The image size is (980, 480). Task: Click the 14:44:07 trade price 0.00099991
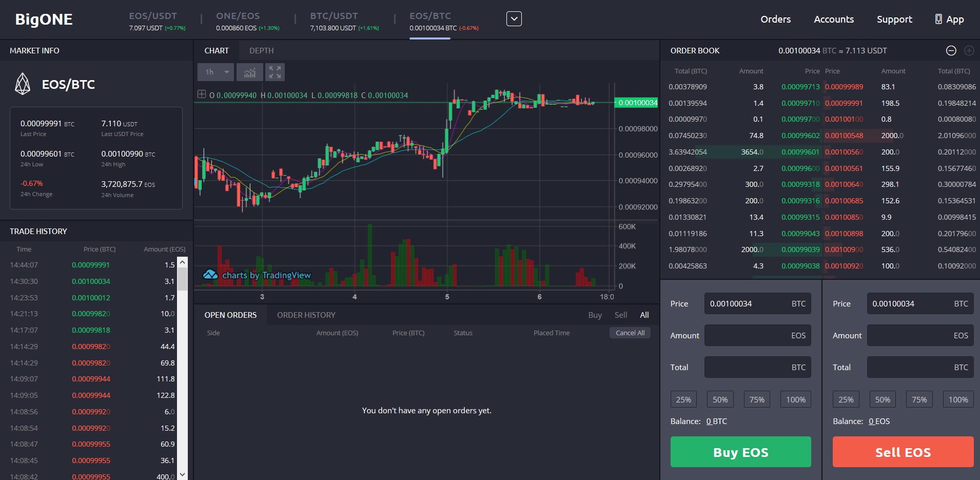coord(91,265)
